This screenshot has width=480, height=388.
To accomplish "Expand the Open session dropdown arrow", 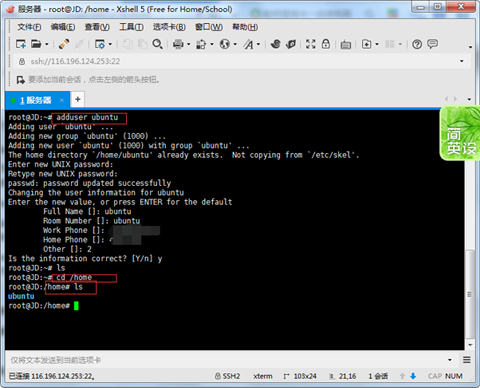I will (x=47, y=44).
